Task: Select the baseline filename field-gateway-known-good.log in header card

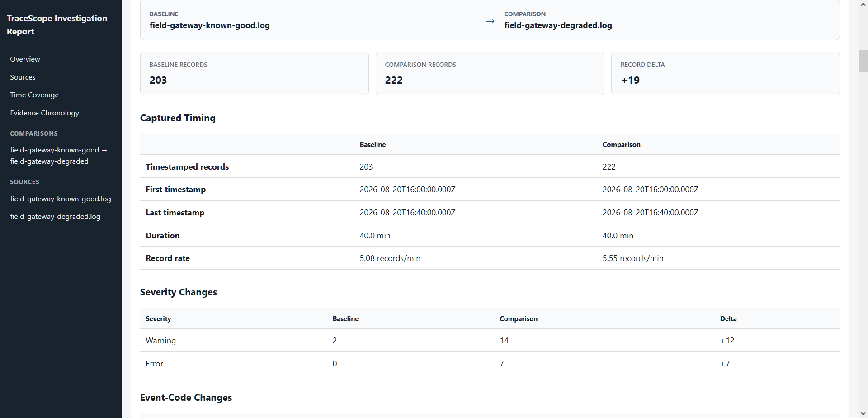Action: coord(210,25)
